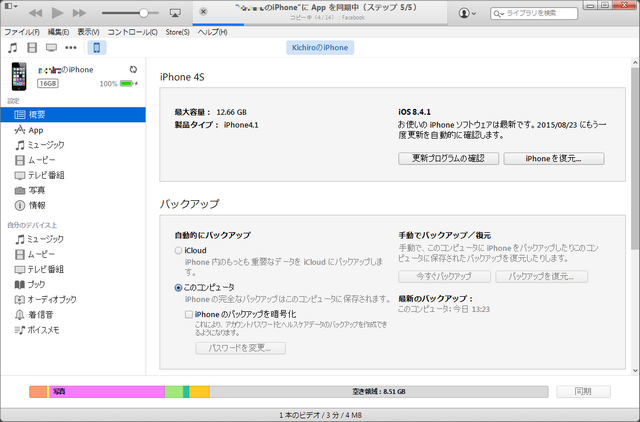Start playback with Play button

coord(57,13)
